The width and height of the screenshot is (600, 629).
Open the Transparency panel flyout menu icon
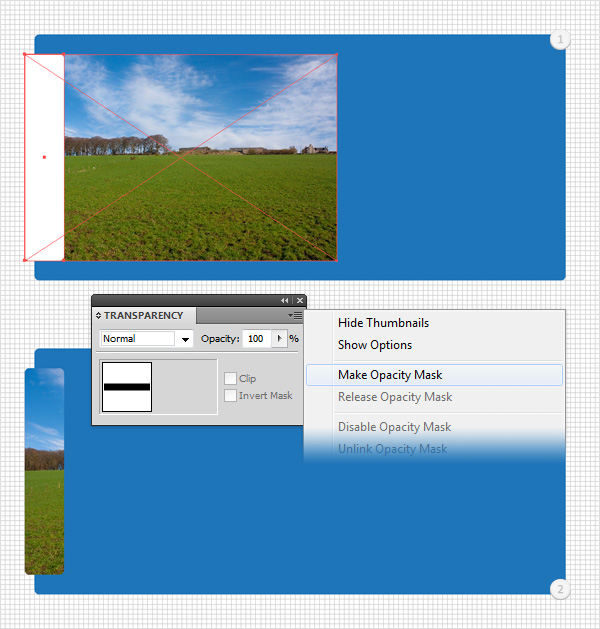[295, 316]
